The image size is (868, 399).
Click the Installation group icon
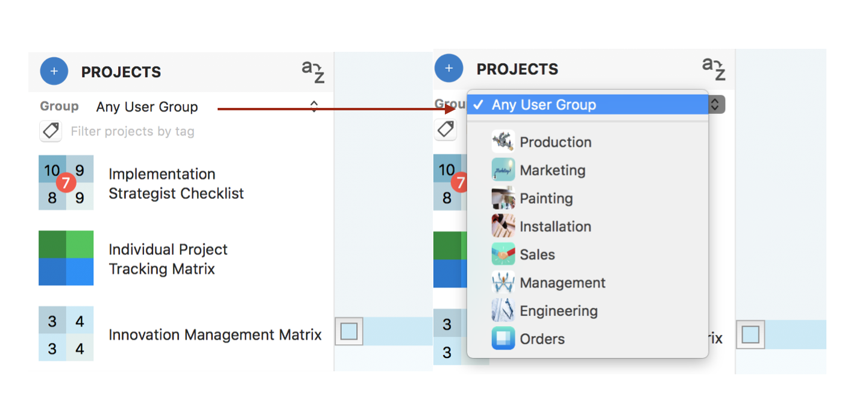tap(503, 226)
